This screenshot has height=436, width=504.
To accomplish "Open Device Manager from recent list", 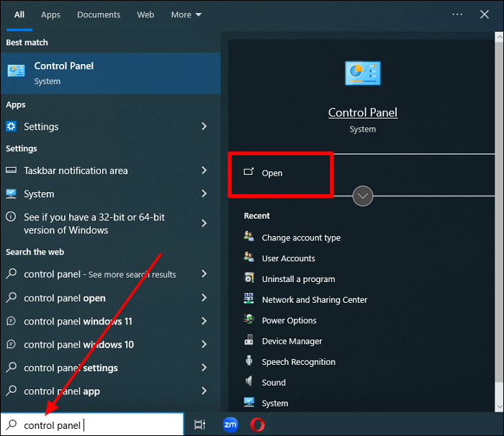I will (x=292, y=341).
